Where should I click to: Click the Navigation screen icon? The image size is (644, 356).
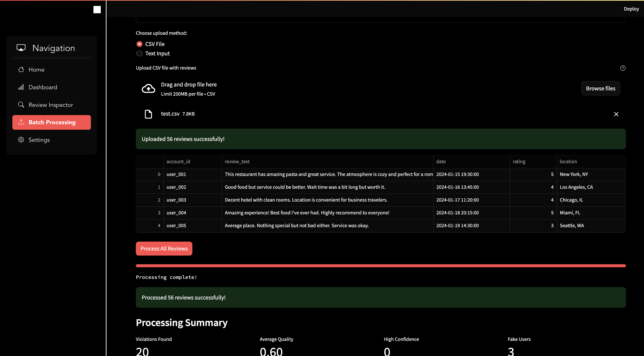pyautogui.click(x=21, y=48)
